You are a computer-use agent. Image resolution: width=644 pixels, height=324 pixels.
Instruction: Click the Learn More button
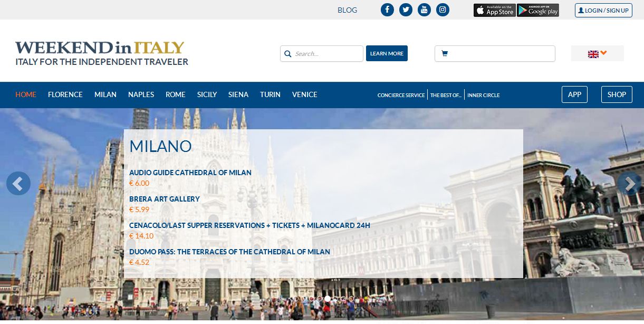pos(387,53)
